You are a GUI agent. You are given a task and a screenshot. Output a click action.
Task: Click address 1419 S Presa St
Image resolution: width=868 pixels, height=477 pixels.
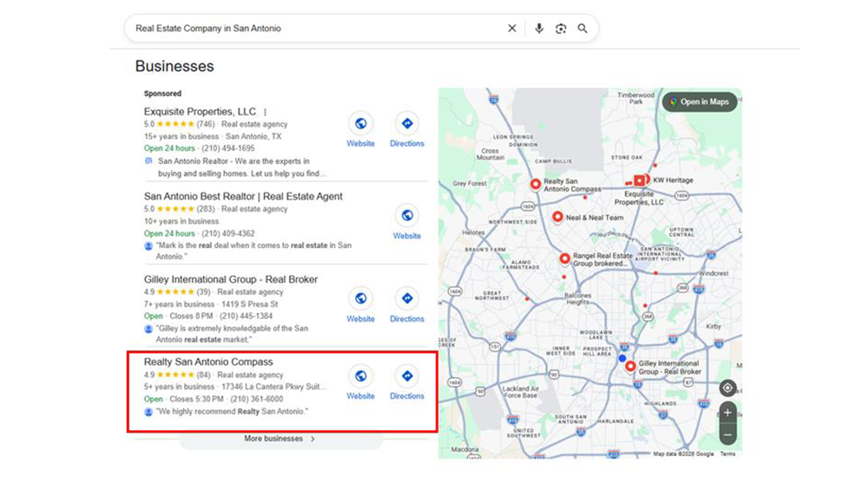(x=250, y=304)
